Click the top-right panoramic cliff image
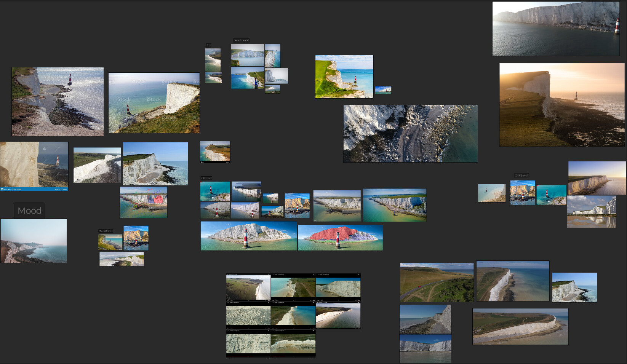 [555, 28]
